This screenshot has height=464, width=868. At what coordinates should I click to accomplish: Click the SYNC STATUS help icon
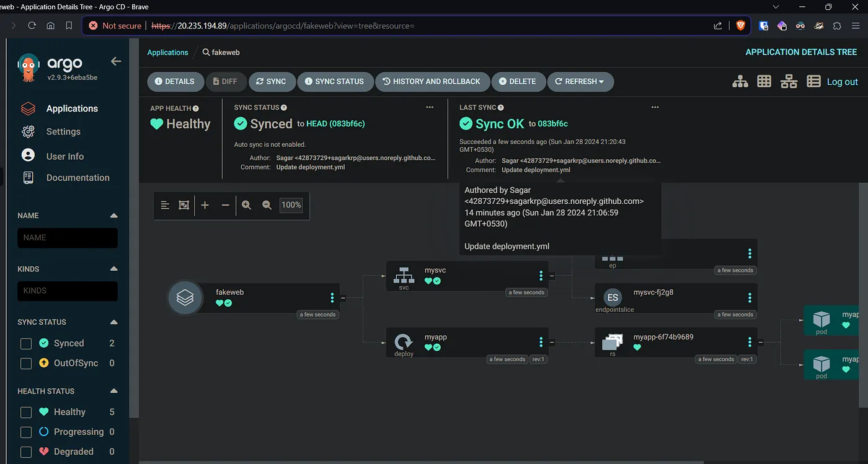click(284, 108)
